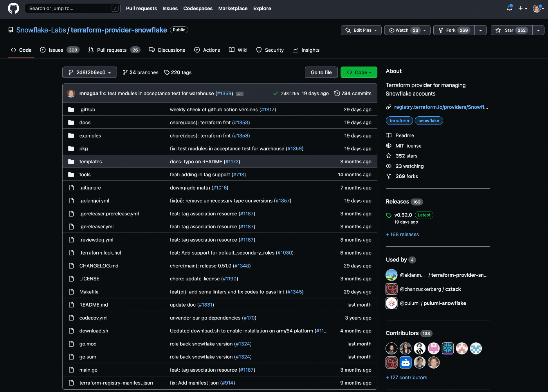Open the v0.52.0 release link
Image resolution: width=548 pixels, height=392 pixels.
(x=403, y=215)
